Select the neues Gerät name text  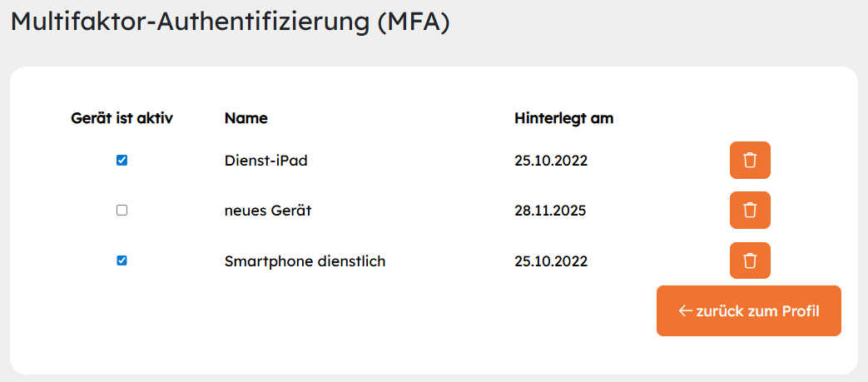pos(267,211)
